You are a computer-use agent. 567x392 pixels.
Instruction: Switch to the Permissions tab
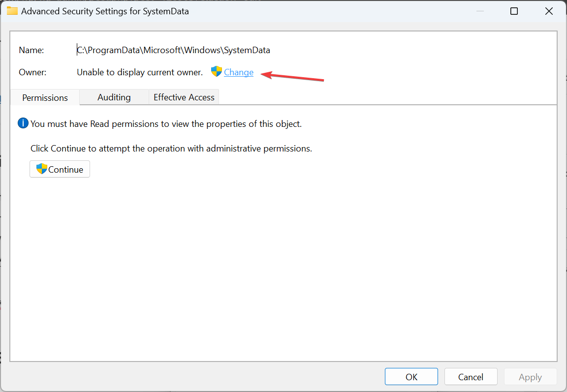click(x=45, y=97)
